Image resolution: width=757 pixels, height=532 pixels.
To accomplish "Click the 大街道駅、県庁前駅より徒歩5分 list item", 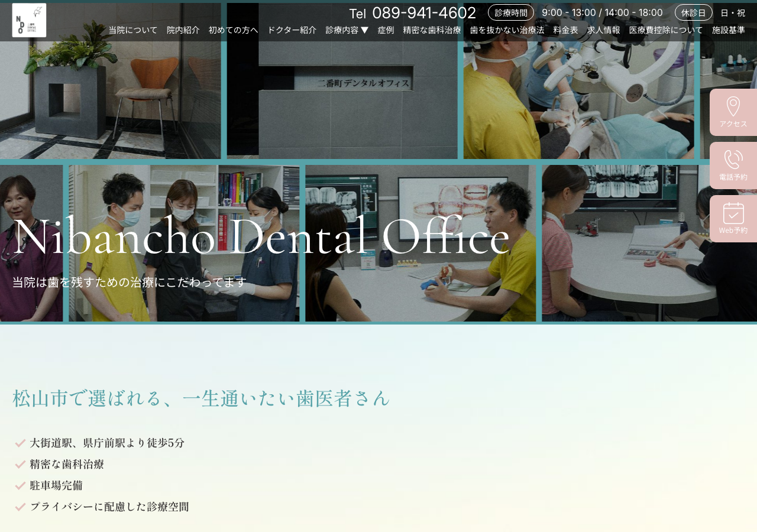I will (x=107, y=443).
